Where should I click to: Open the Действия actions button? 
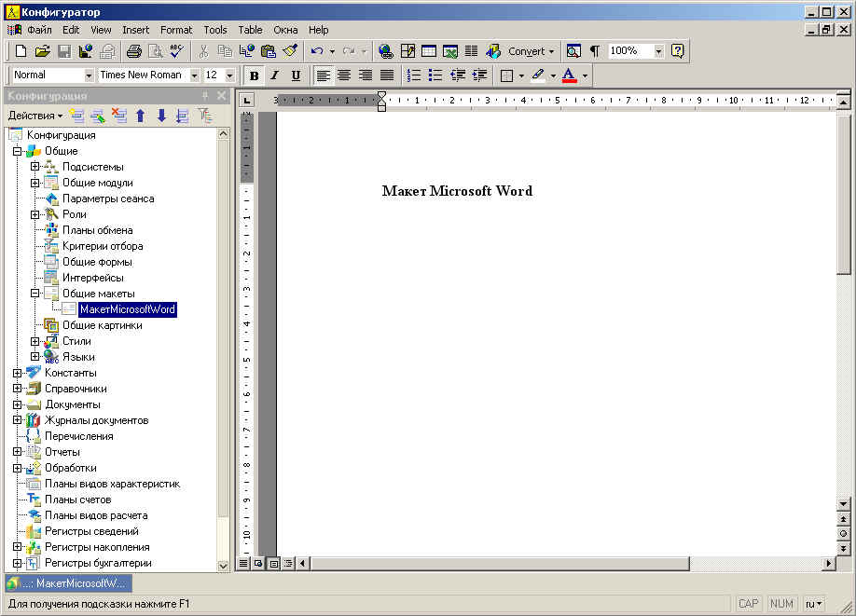(x=35, y=116)
